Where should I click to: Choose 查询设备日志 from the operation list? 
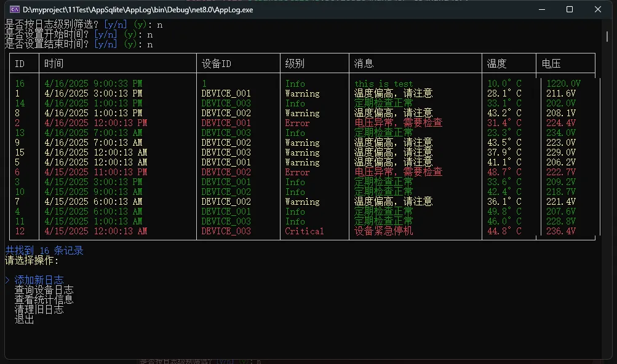click(44, 290)
